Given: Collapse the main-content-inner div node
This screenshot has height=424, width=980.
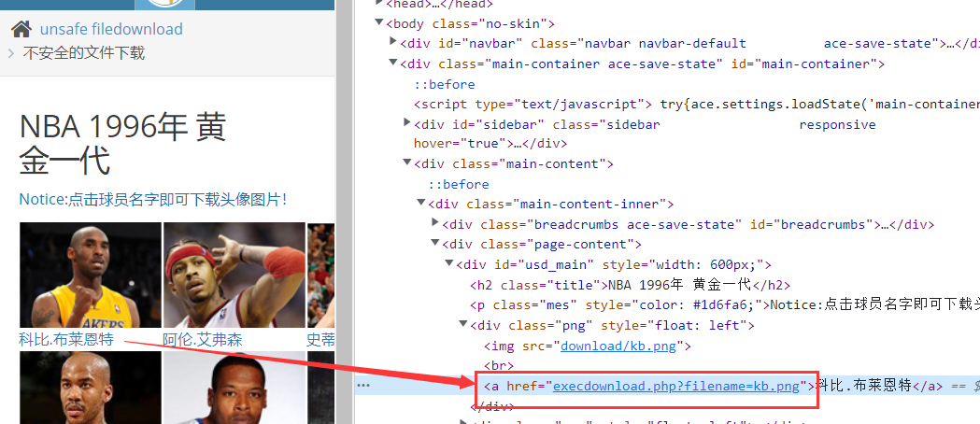Looking at the screenshot, I should click(x=420, y=203).
